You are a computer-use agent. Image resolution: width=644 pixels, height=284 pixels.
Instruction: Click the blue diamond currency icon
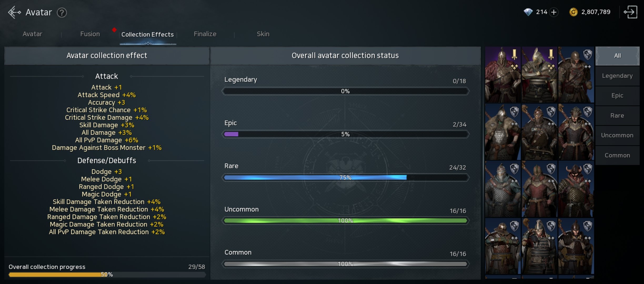[x=528, y=12]
